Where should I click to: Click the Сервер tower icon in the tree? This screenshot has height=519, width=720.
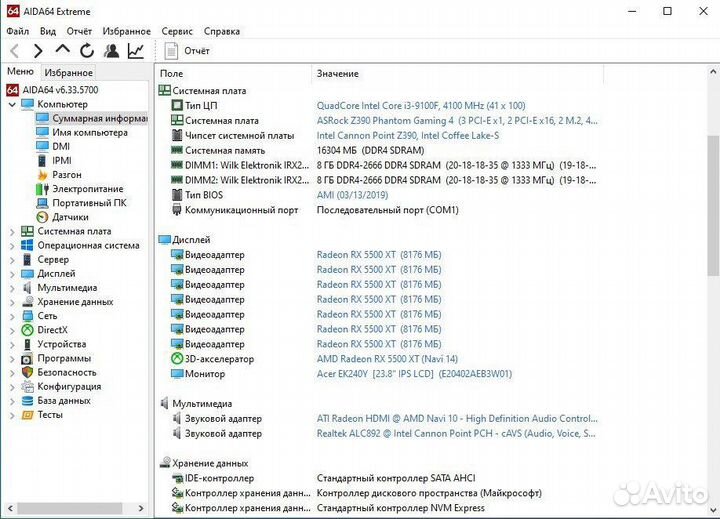pyautogui.click(x=28, y=260)
